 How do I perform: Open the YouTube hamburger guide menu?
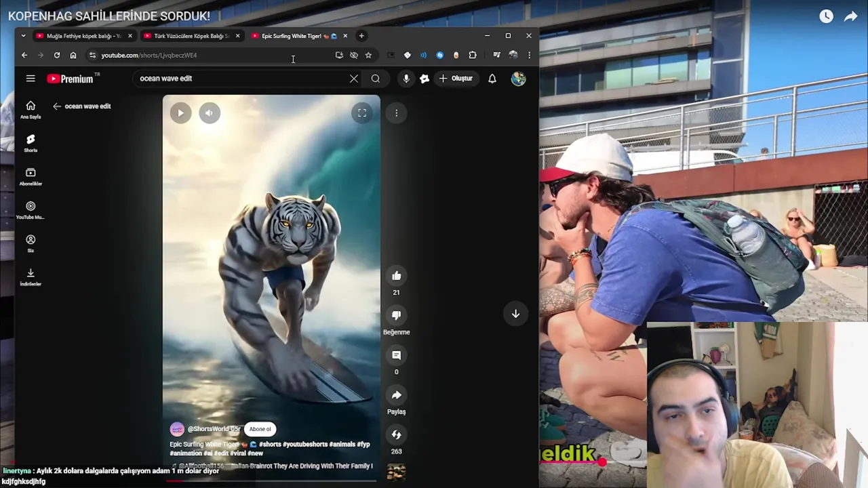pyautogui.click(x=31, y=79)
